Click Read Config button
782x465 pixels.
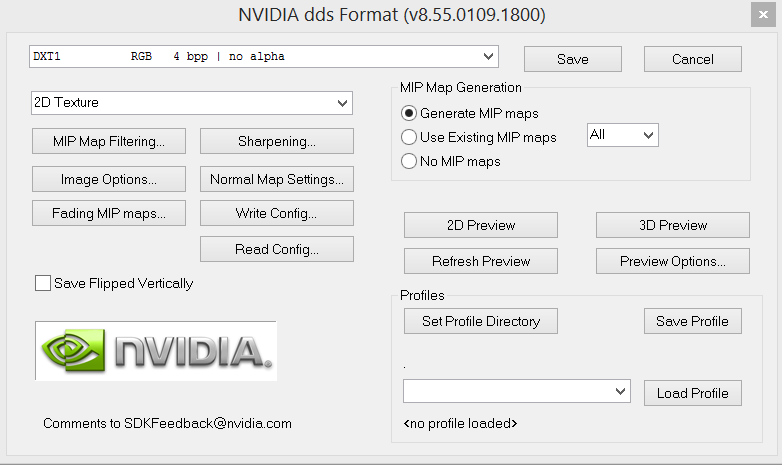[277, 249]
